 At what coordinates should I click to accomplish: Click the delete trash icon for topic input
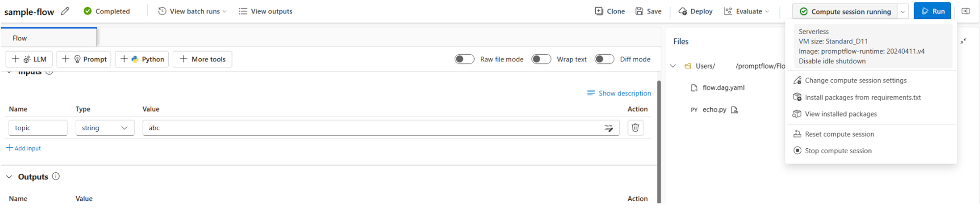635,128
